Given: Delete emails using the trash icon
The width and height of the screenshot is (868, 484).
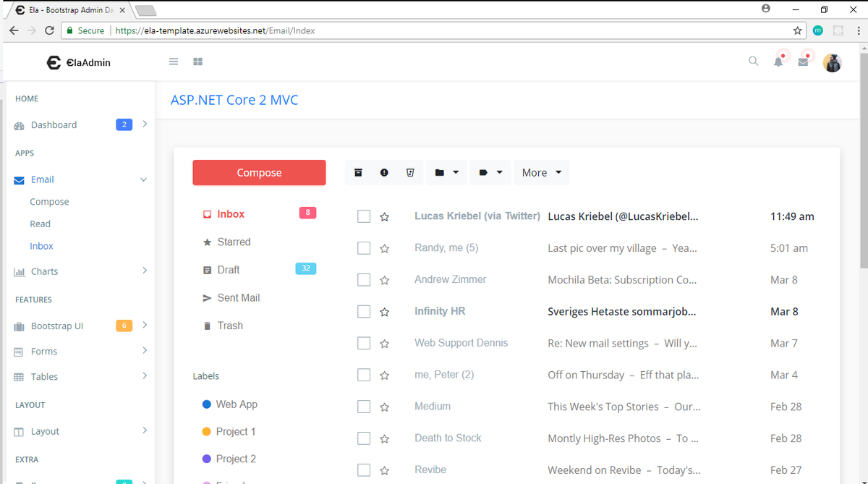Looking at the screenshot, I should [x=410, y=172].
